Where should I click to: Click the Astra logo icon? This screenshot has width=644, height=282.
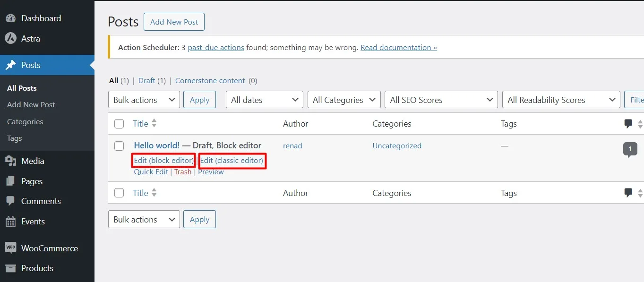pyautogui.click(x=10, y=38)
